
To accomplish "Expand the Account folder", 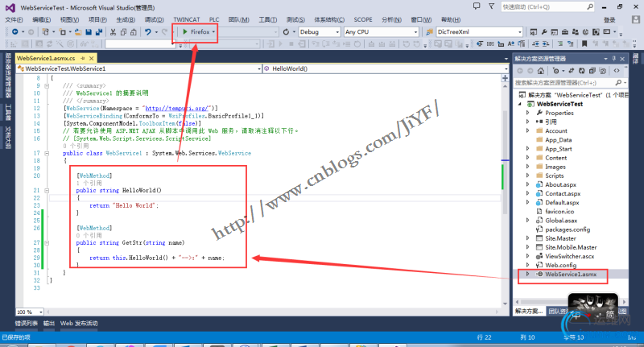I will click(528, 130).
